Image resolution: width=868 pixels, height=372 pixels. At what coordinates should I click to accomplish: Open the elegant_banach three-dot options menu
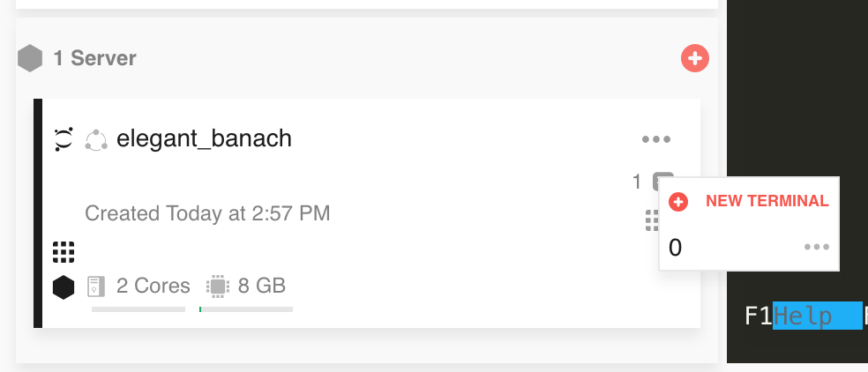656,139
